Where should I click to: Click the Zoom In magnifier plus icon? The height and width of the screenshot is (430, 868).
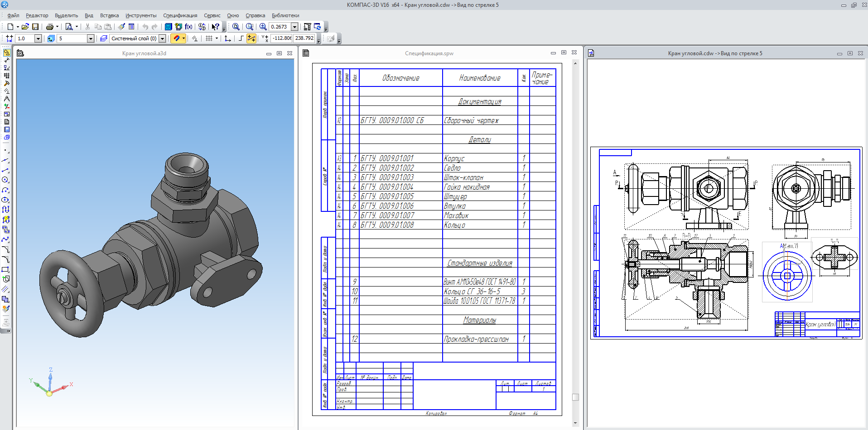pyautogui.click(x=263, y=27)
